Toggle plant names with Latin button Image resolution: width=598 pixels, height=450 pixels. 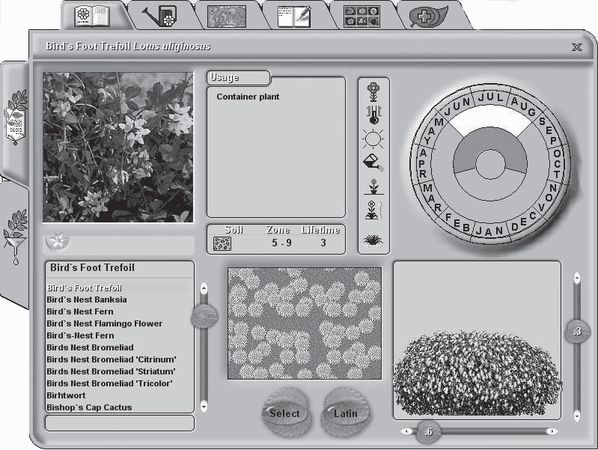(346, 413)
